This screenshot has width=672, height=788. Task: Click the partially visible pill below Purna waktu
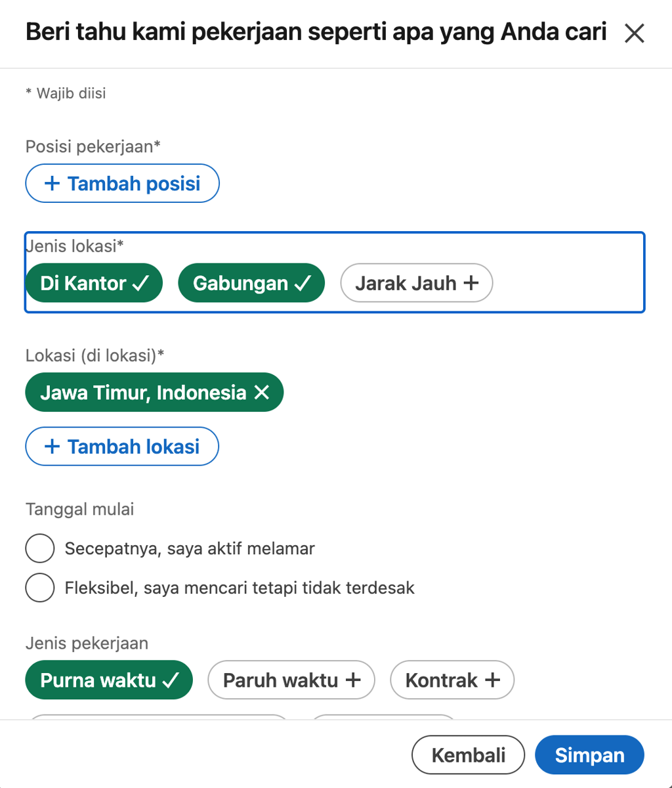(x=157, y=719)
